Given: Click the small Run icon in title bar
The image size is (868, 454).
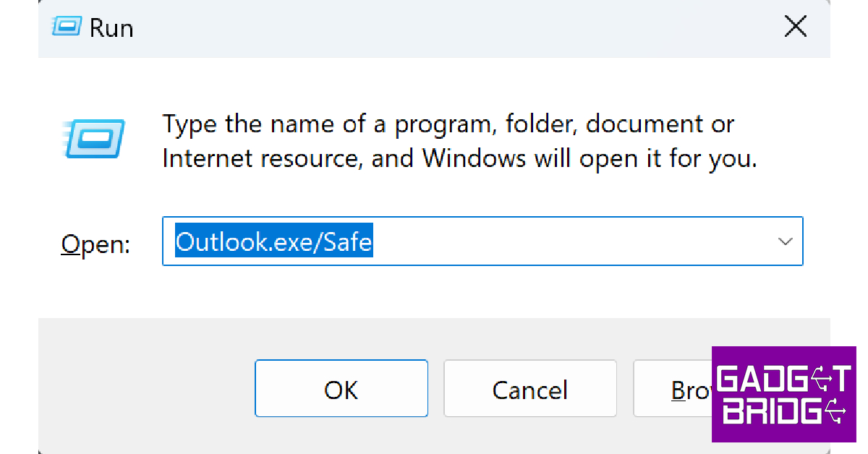Looking at the screenshot, I should [x=66, y=27].
